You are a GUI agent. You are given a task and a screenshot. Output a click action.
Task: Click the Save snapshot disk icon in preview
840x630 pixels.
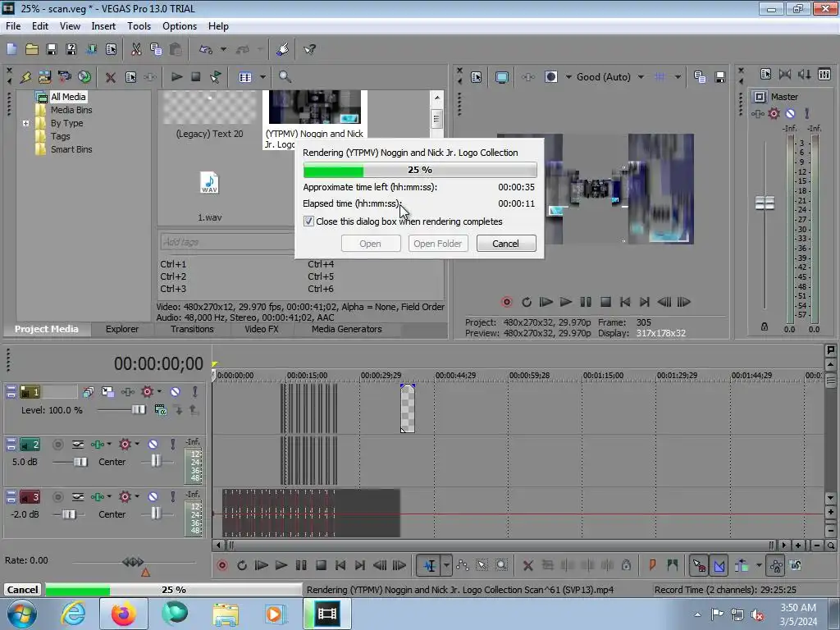pyautogui.click(x=720, y=77)
